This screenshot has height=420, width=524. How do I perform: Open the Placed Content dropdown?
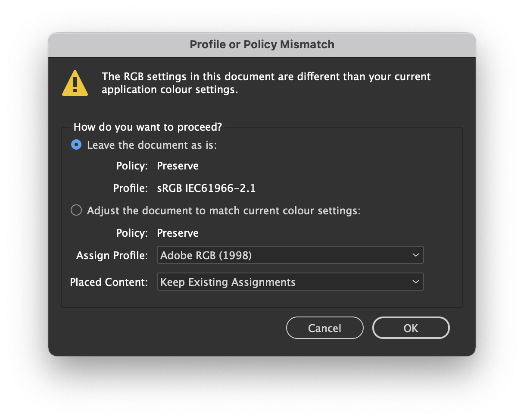tap(290, 282)
